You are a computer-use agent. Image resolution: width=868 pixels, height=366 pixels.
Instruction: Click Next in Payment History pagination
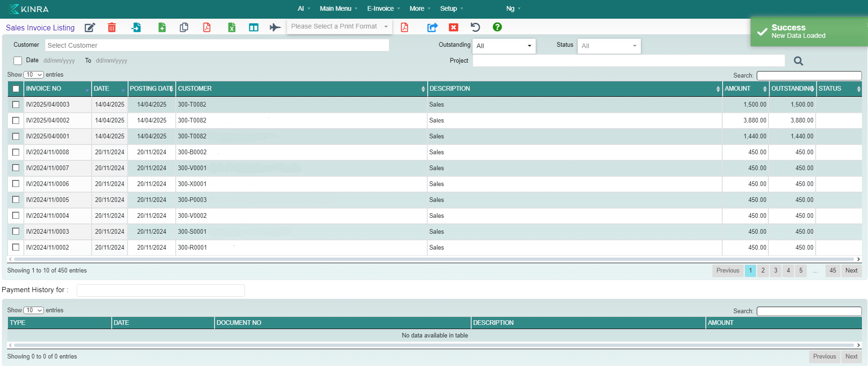point(851,357)
